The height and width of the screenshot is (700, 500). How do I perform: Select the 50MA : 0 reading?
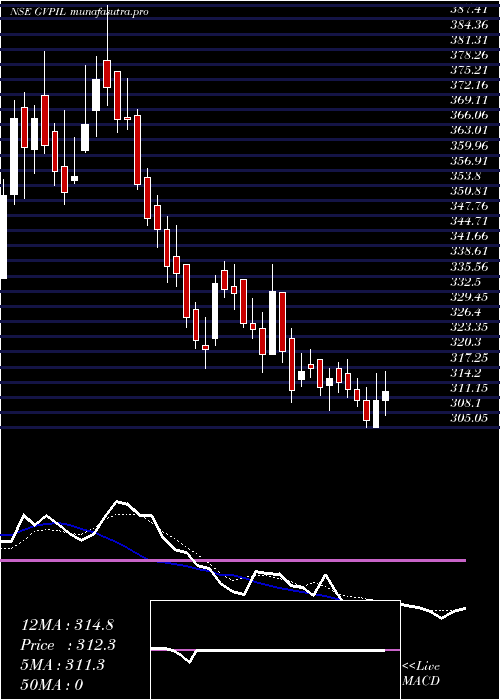pyautogui.click(x=52, y=685)
